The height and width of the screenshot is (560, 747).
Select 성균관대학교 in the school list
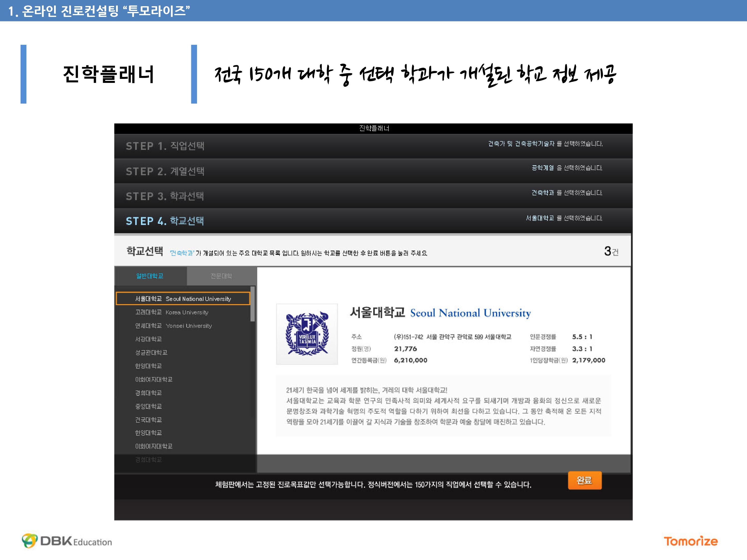point(151,352)
